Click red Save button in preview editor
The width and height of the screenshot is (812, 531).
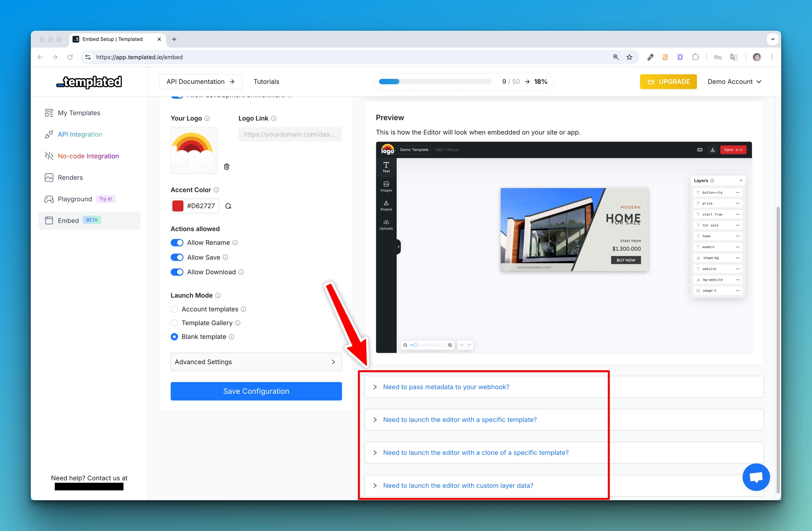tap(733, 150)
